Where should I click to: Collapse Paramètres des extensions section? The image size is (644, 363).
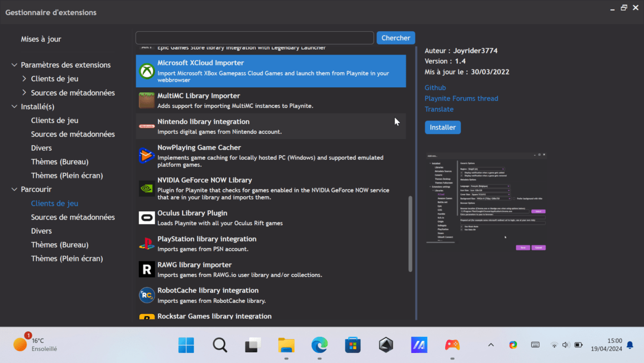[14, 65]
